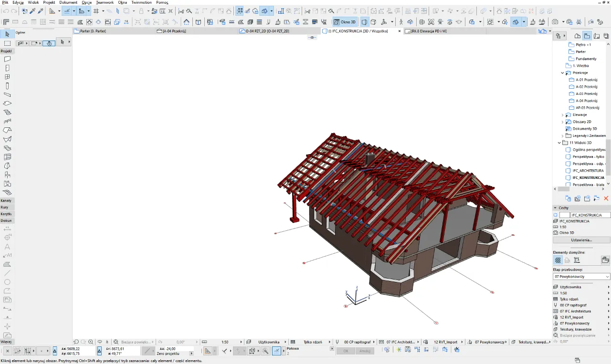The height and width of the screenshot is (364, 611).
Task: Toggle the highlighted 3D filter icon in second toolbar
Action: pyautogui.click(x=515, y=22)
